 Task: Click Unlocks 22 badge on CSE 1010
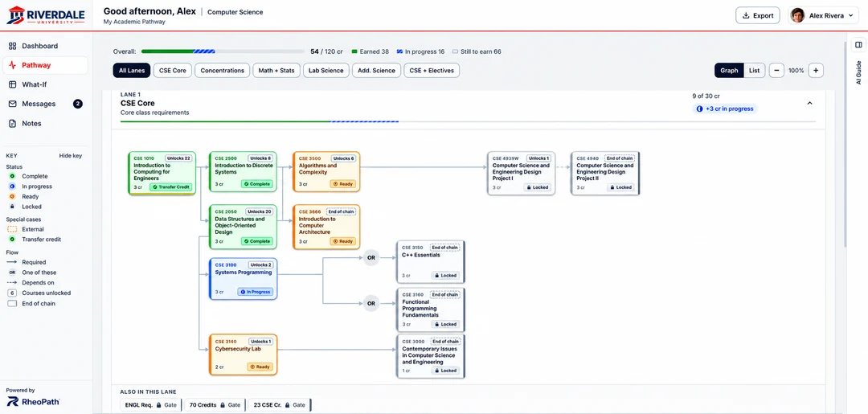(x=178, y=158)
